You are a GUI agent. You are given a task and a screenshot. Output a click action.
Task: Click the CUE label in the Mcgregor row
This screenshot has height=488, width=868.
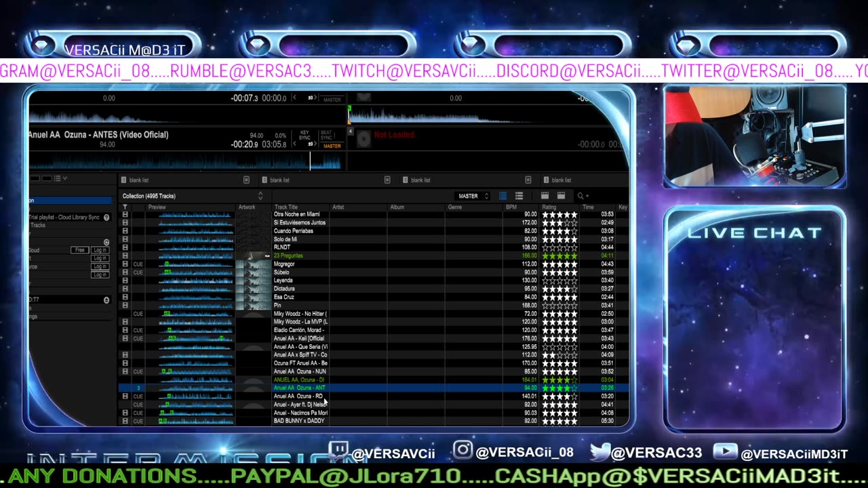click(x=138, y=264)
